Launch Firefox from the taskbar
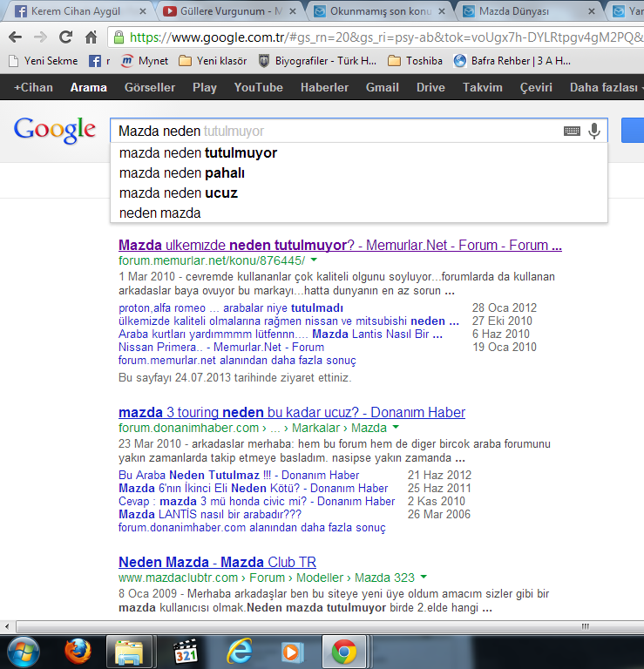The width and height of the screenshot is (644, 669). tap(78, 652)
